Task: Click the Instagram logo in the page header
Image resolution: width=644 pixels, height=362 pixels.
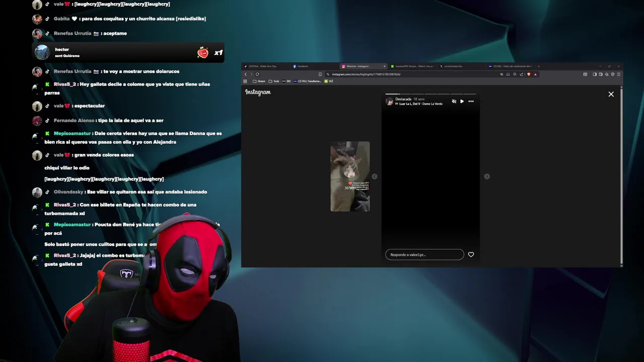Action: (x=258, y=92)
